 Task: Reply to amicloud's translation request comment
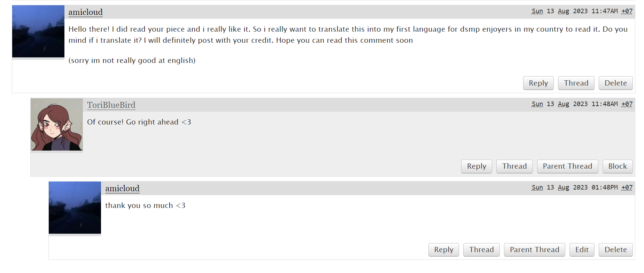click(538, 83)
